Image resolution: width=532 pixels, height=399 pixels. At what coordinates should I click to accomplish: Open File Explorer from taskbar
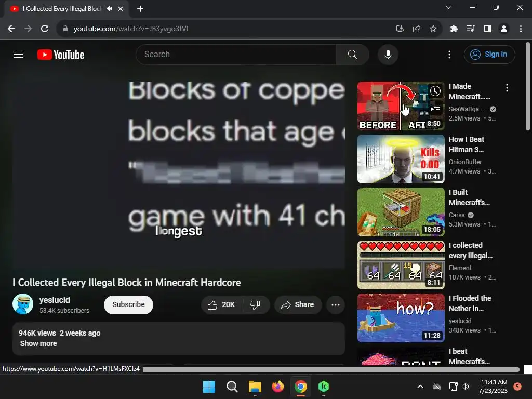tap(255, 387)
